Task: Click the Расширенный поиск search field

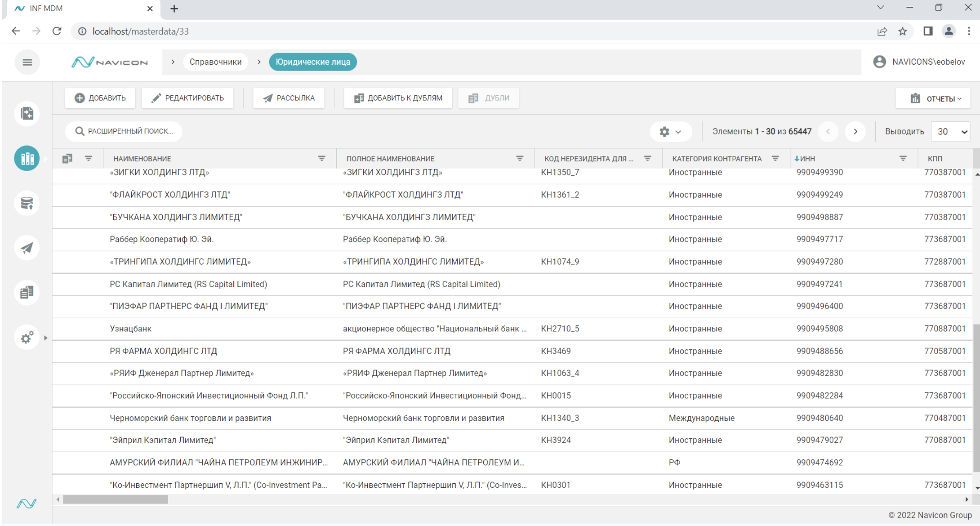Action: [124, 131]
